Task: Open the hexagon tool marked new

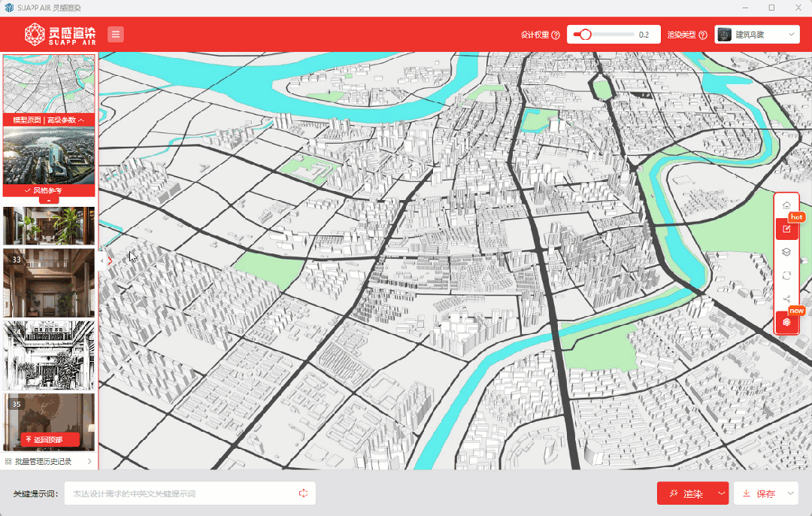Action: coord(786,322)
